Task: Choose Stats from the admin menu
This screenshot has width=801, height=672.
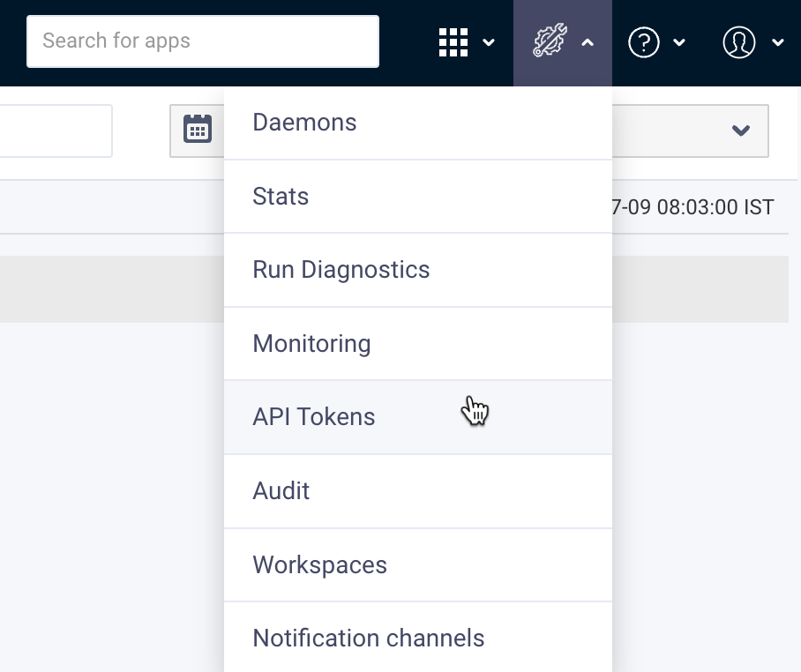Action: pos(281,196)
